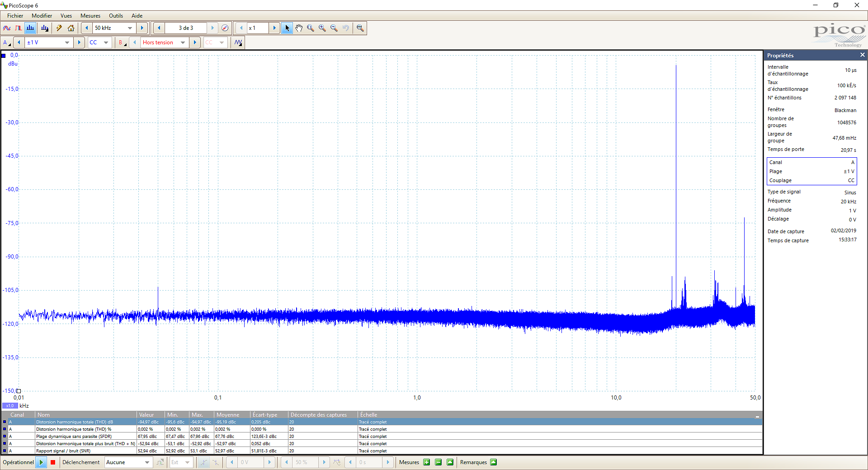This screenshot has width=868, height=470.
Task: Open the Aide menu
Action: 137,15
